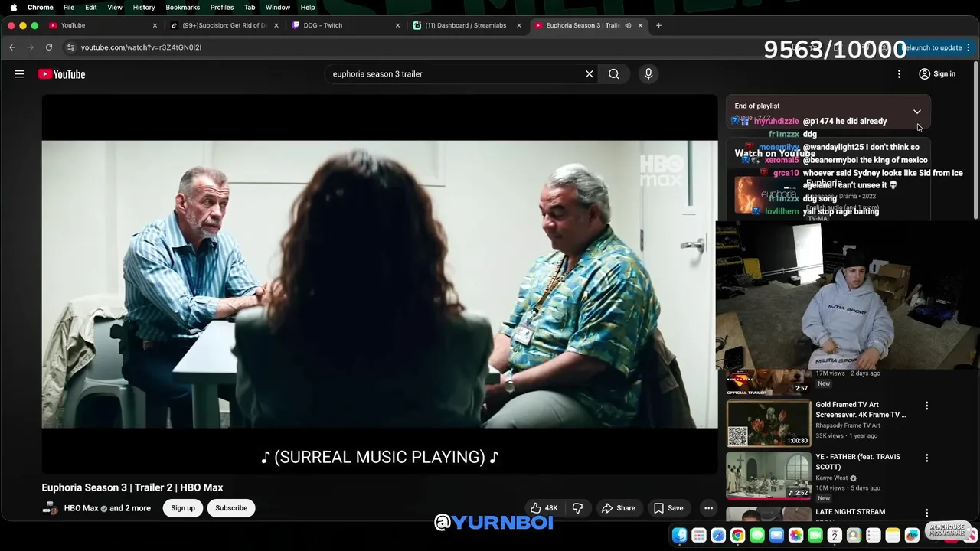Viewport: 980px width, 551px height.
Task: Open Mail from the Dock
Action: pyautogui.click(x=776, y=536)
